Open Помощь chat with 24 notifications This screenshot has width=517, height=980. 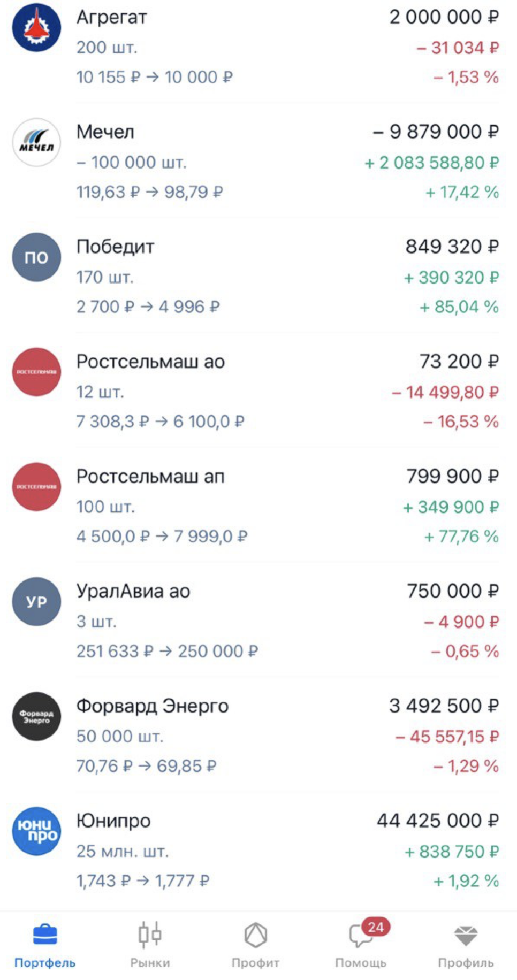pyautogui.click(x=361, y=945)
